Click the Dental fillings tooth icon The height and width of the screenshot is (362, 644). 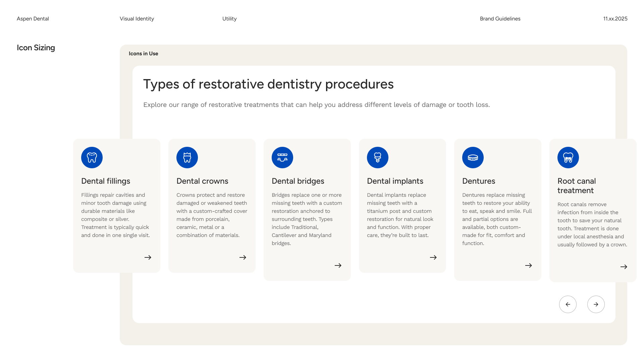pyautogui.click(x=92, y=158)
